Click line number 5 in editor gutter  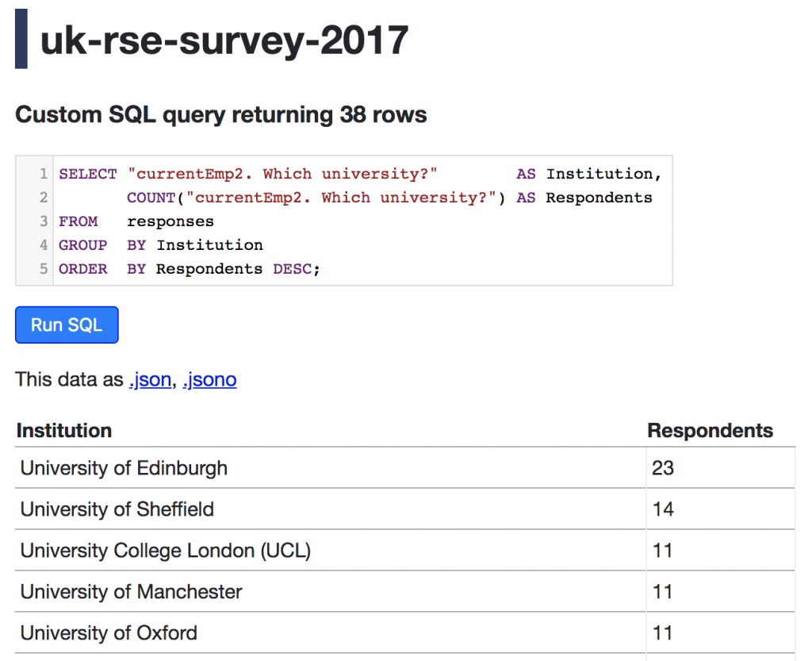44,269
